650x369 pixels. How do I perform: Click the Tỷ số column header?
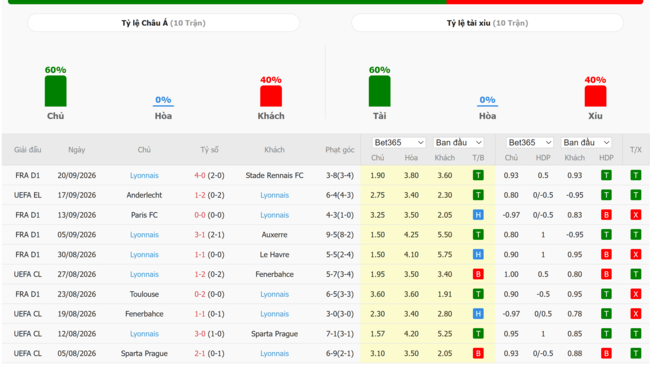(x=209, y=150)
